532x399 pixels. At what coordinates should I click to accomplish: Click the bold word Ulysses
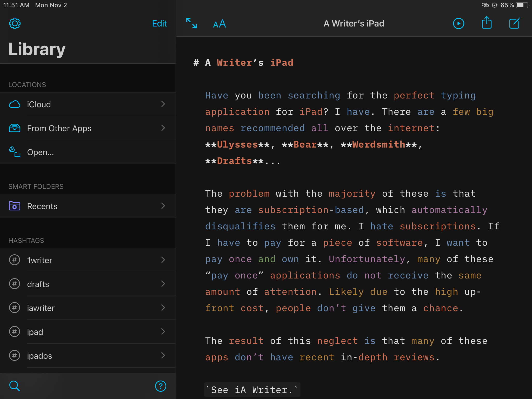tap(237, 145)
